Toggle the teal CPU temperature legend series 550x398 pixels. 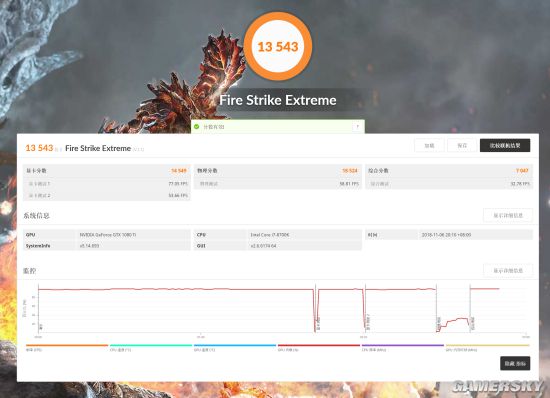pyautogui.click(x=151, y=348)
